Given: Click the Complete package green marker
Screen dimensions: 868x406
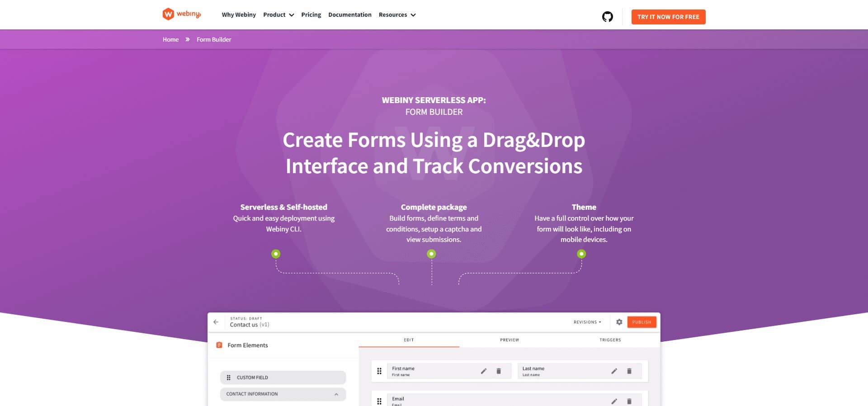Looking at the screenshot, I should (x=431, y=254).
